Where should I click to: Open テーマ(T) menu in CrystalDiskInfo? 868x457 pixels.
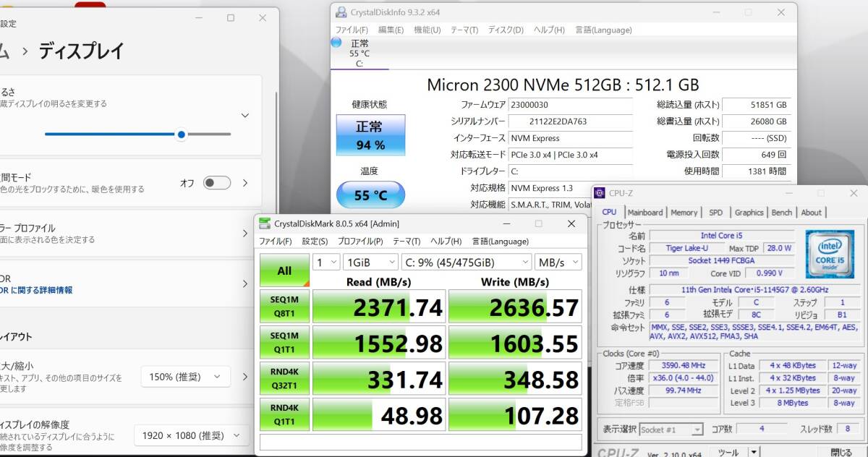pos(464,30)
